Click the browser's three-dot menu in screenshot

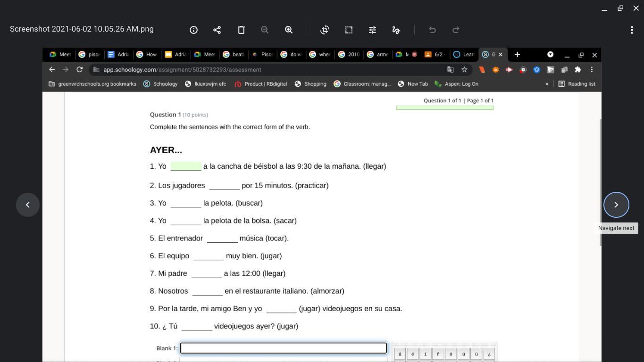point(592,69)
